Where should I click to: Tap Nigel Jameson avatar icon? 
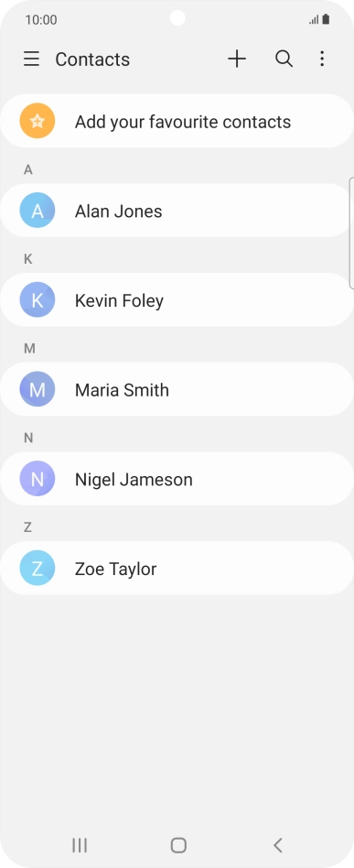pyautogui.click(x=38, y=479)
